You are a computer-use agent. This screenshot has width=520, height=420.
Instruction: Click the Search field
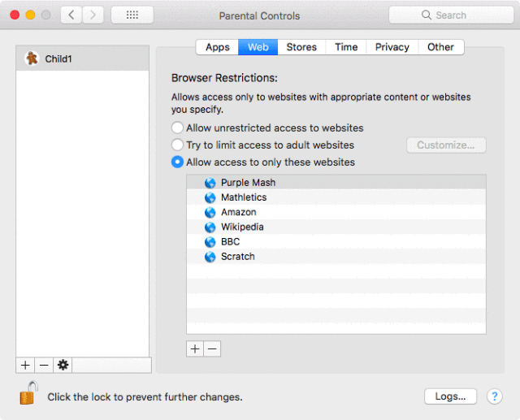click(451, 15)
